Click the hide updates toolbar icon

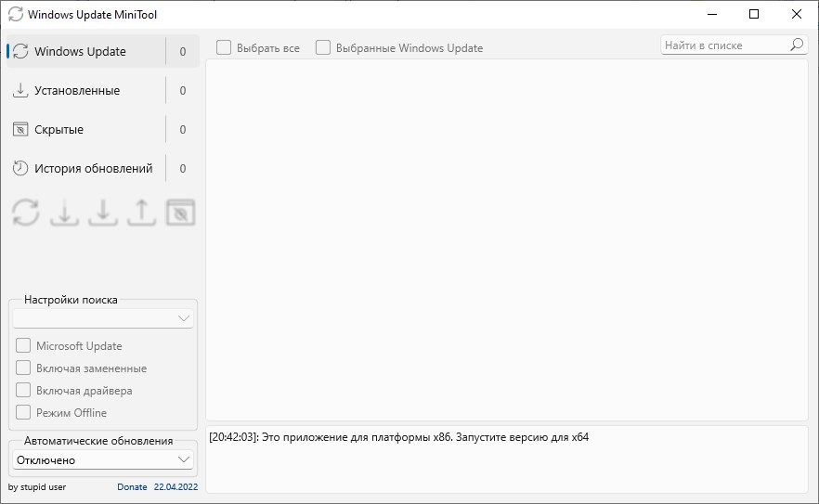tap(181, 213)
